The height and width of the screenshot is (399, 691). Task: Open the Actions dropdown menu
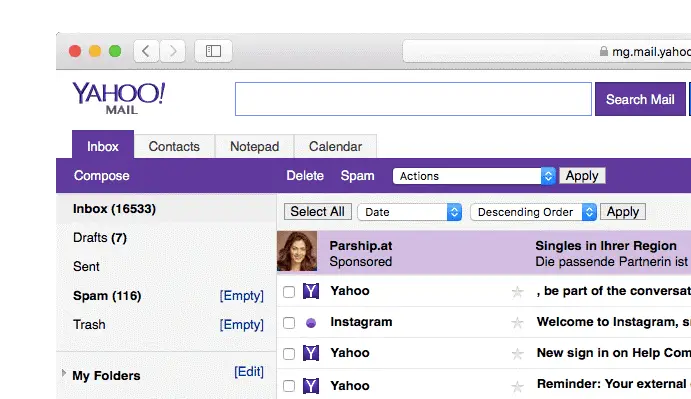pos(474,176)
